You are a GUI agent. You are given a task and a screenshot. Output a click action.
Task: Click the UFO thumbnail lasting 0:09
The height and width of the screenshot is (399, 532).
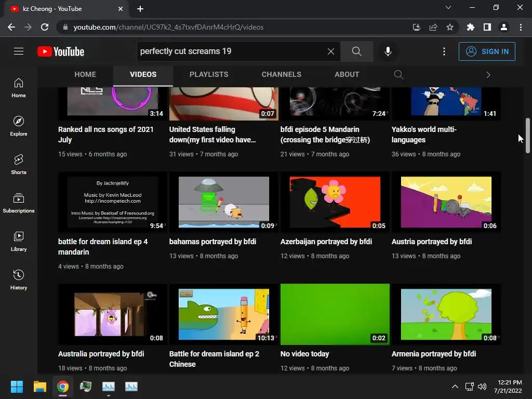[x=224, y=202]
